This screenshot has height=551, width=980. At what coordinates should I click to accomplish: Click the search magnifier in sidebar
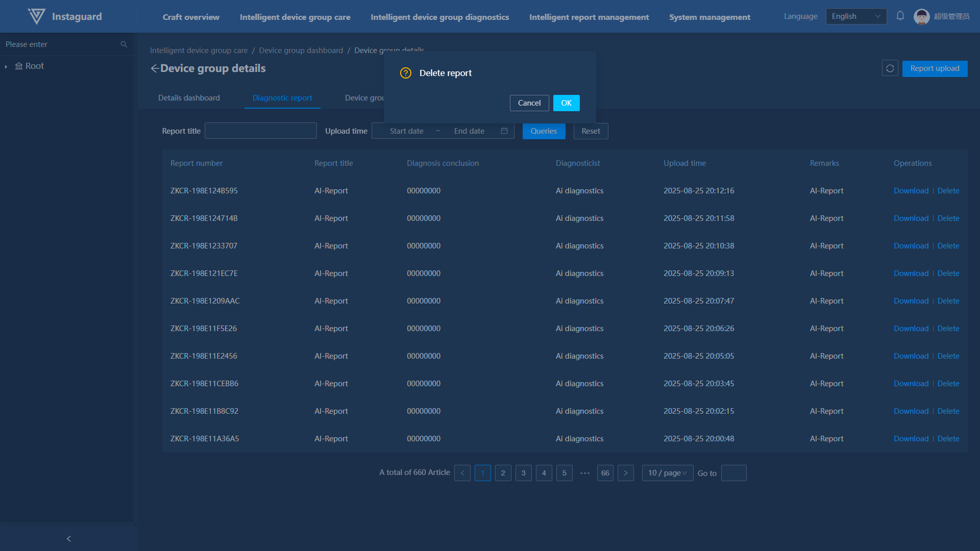click(x=124, y=44)
